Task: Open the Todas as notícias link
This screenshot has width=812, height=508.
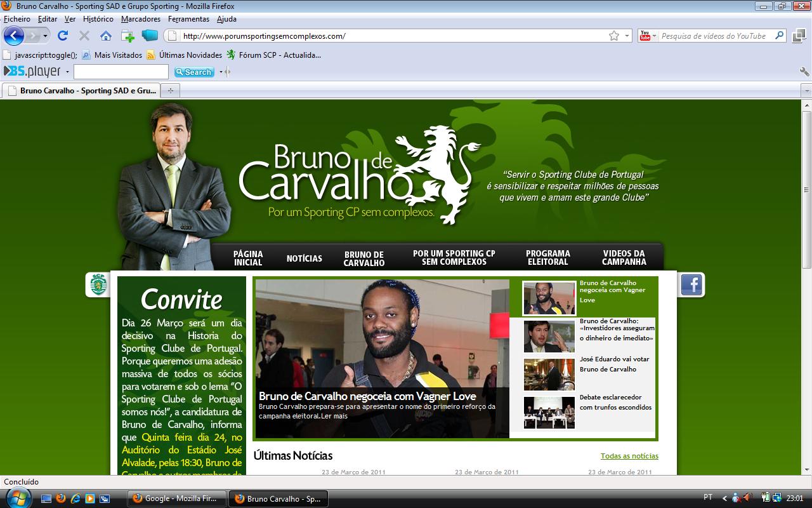Action: coord(629,456)
